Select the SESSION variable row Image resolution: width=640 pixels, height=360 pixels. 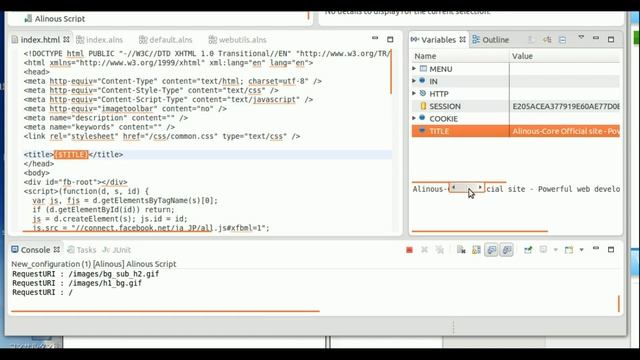point(516,106)
